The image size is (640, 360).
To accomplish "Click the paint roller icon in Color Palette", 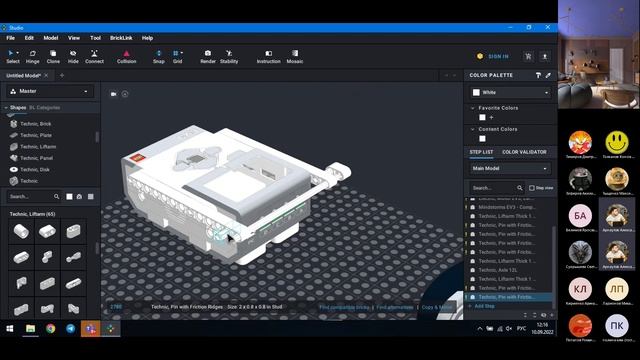I will 538,75.
